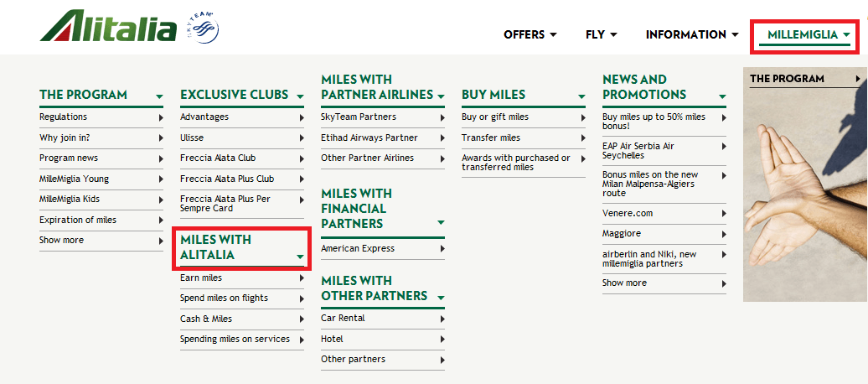This screenshot has width=868, height=384.
Task: Collapse the Buy Miles section arrow
Action: (x=581, y=96)
